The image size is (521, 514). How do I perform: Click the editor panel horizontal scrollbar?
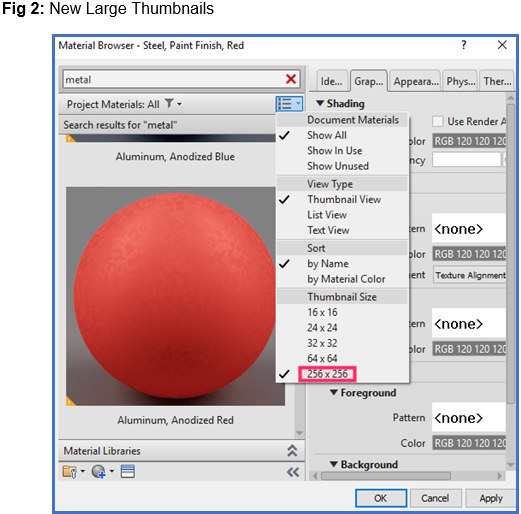386,476
